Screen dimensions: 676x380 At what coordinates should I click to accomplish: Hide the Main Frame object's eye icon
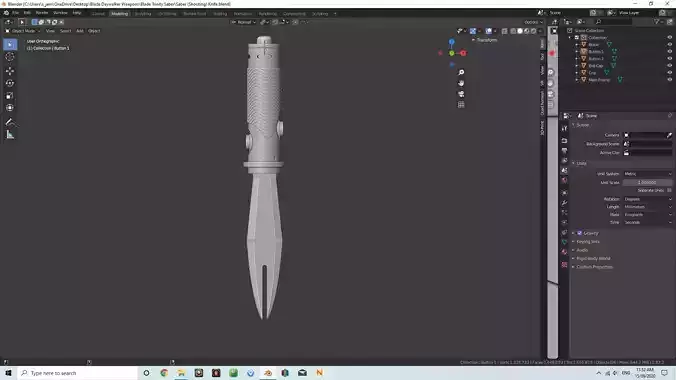click(670, 80)
